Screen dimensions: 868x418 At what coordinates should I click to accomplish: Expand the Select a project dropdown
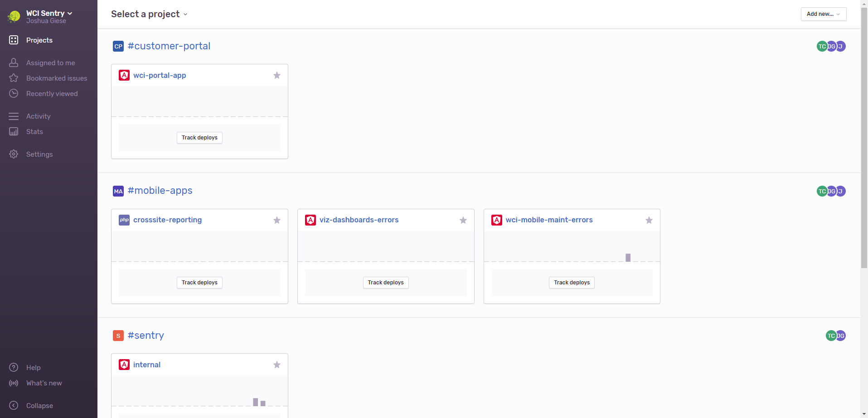pos(149,14)
